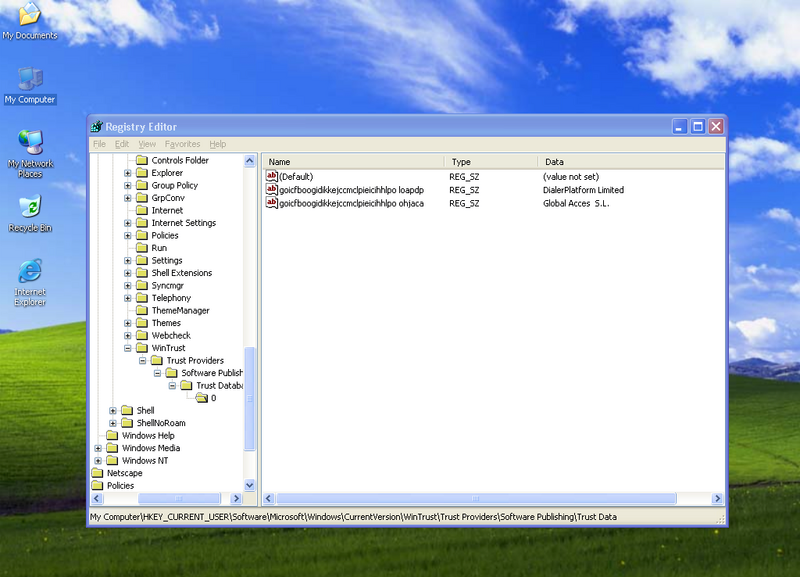Click the Netscape key folder icon
800x577 pixels.
click(x=97, y=473)
